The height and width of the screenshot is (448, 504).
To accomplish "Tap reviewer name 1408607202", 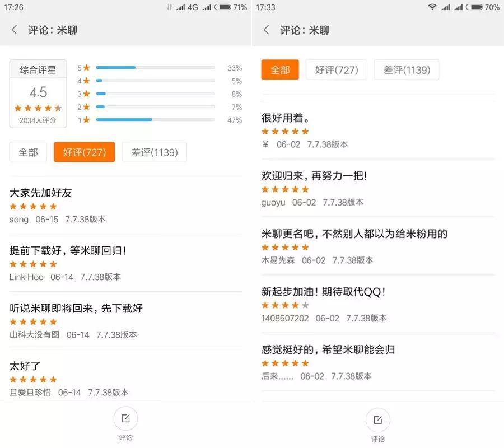I will [285, 318].
